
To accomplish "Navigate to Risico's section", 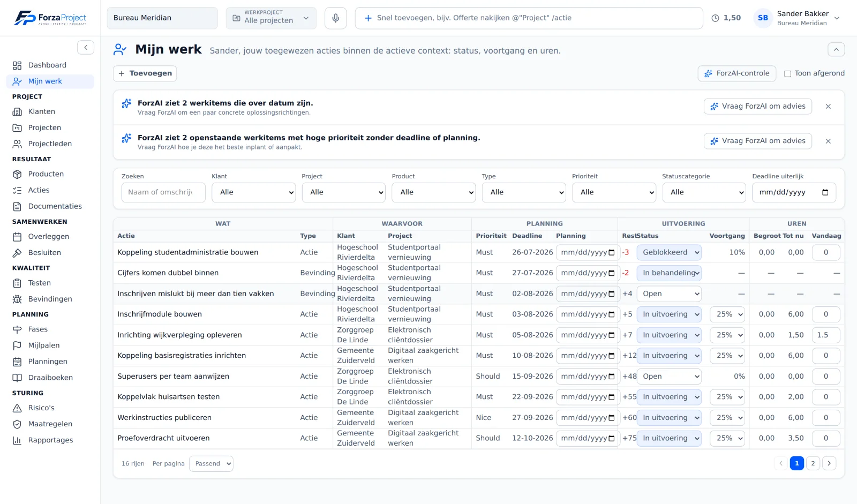I will point(41,408).
